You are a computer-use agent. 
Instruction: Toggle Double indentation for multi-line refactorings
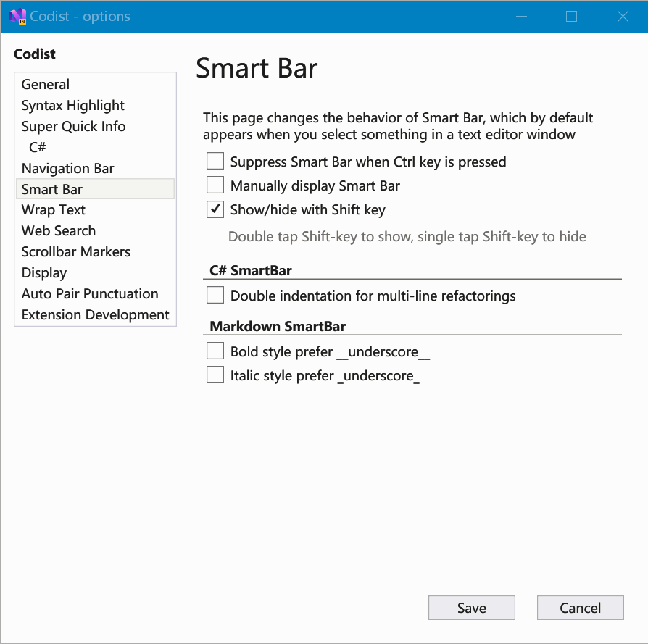(x=215, y=296)
